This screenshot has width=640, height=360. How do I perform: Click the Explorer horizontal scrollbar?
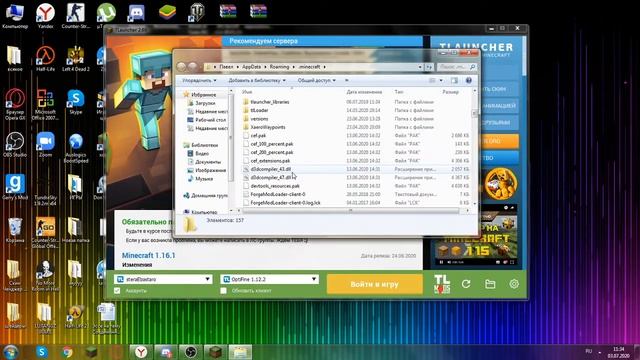350,211
